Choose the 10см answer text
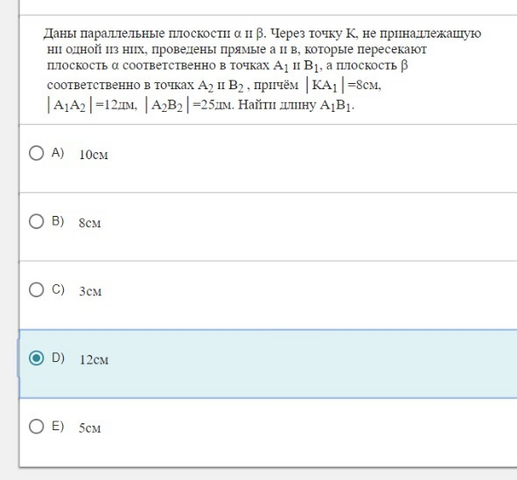Image resolution: width=517 pixels, height=480 pixels. (x=94, y=155)
